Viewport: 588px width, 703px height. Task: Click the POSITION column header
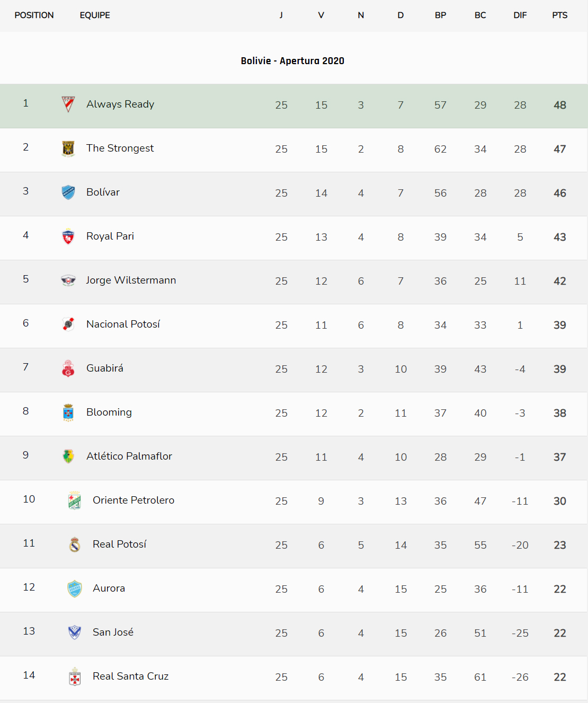pos(34,15)
